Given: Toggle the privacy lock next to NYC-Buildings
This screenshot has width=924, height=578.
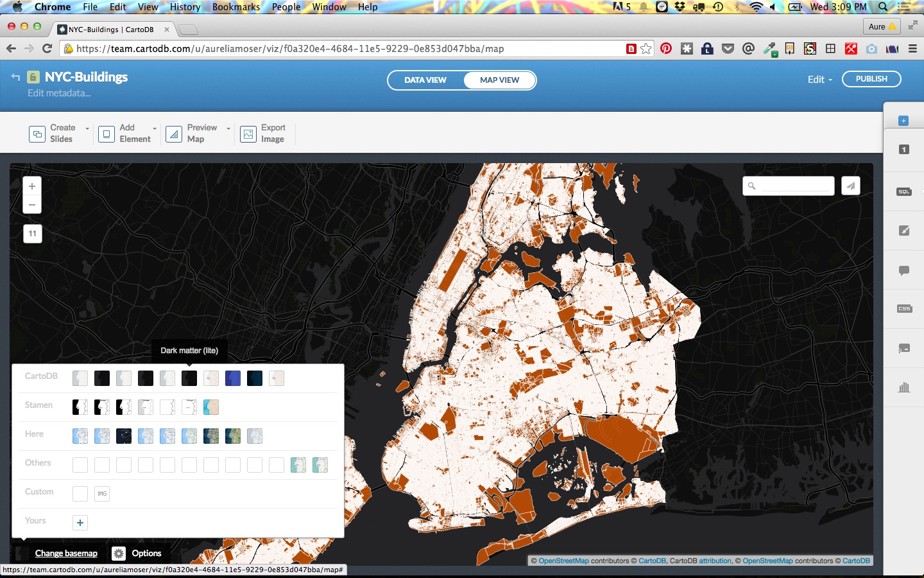Looking at the screenshot, I should pyautogui.click(x=33, y=78).
